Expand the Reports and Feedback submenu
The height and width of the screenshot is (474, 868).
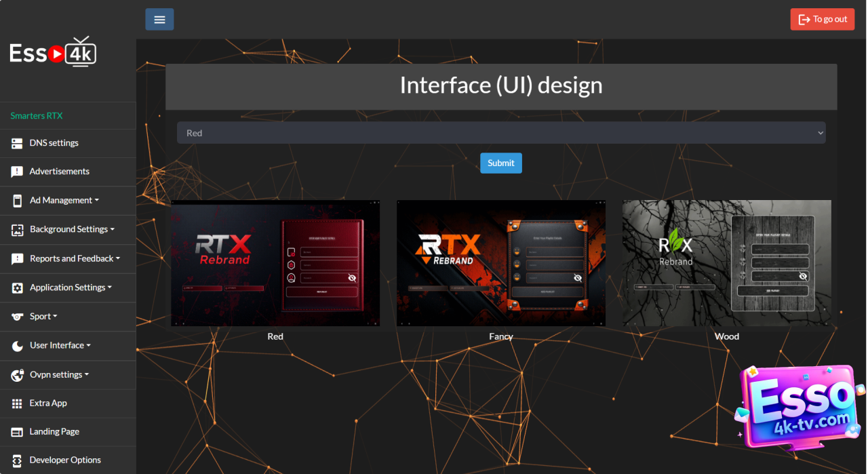75,258
